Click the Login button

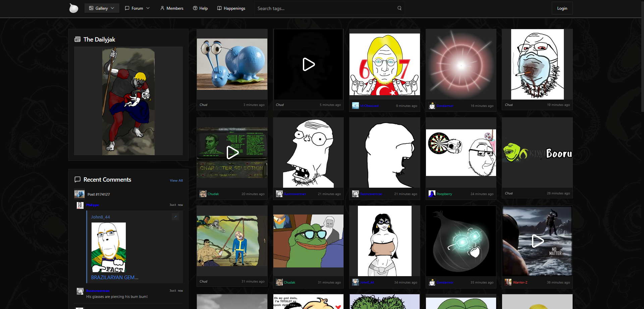point(562,8)
